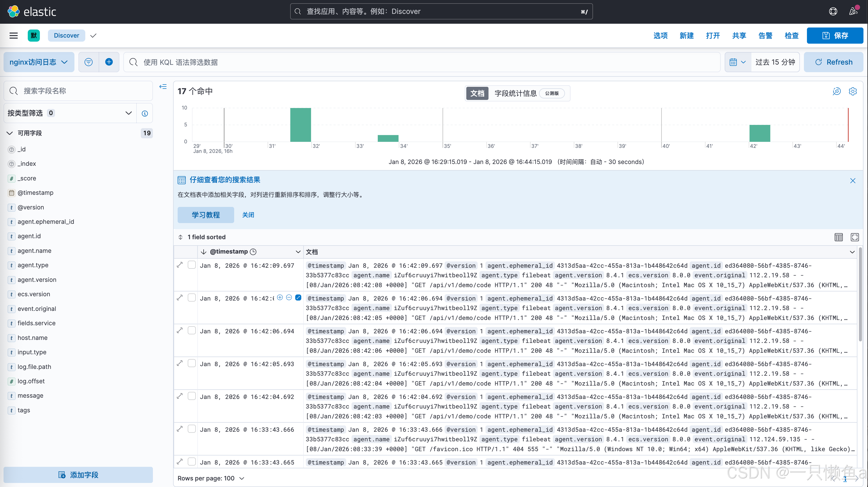Click the 学习教程 tutorial button

coord(206,215)
